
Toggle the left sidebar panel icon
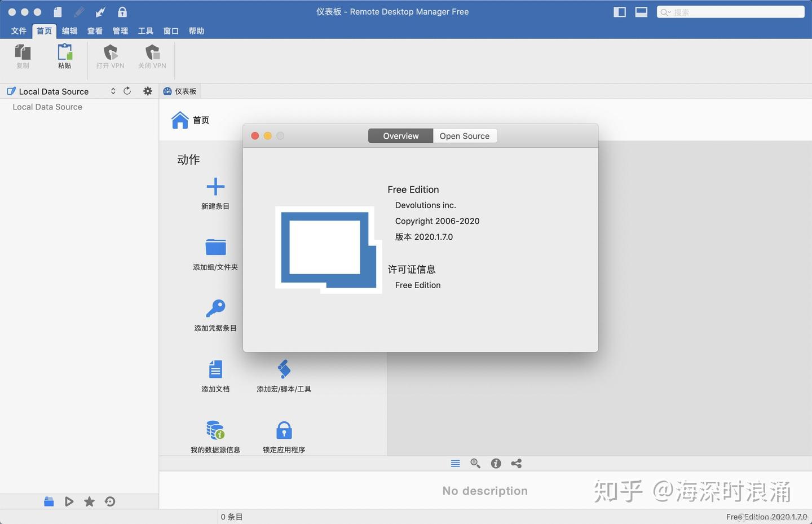619,12
